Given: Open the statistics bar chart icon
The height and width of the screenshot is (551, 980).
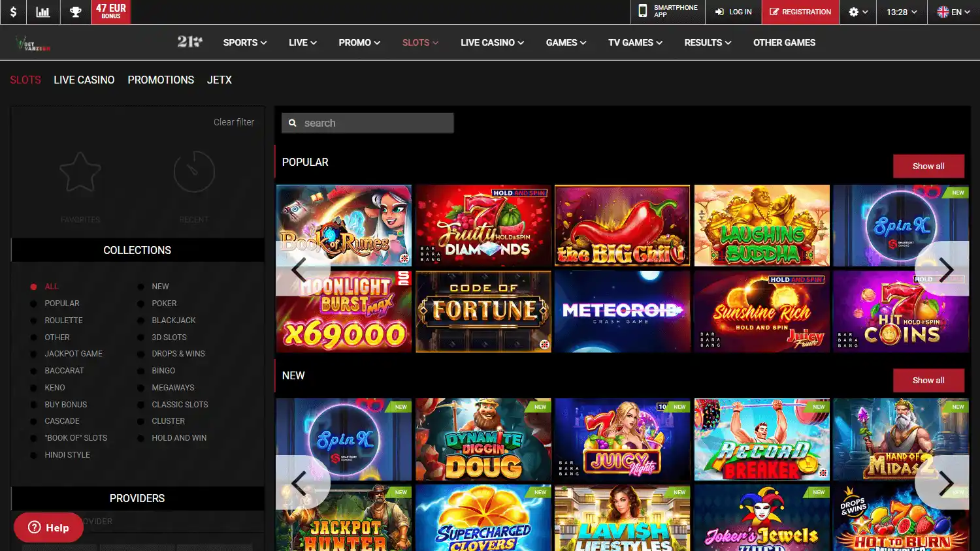Looking at the screenshot, I should 43,12.
